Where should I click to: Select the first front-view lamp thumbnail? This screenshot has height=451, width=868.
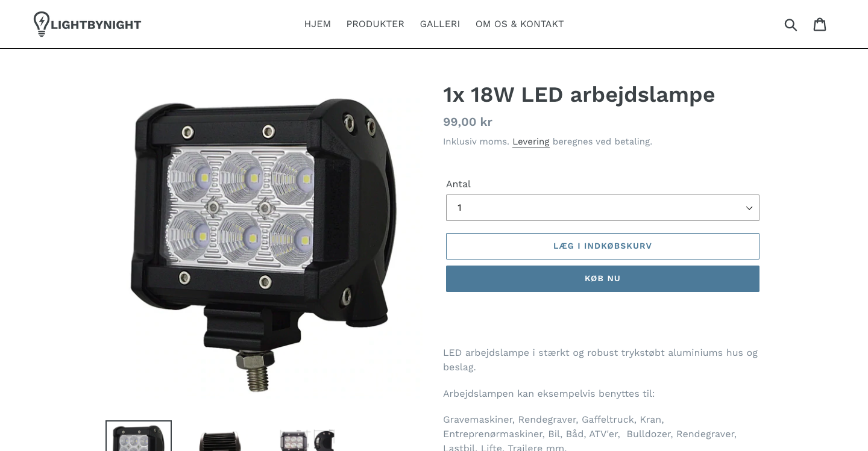pyautogui.click(x=139, y=436)
